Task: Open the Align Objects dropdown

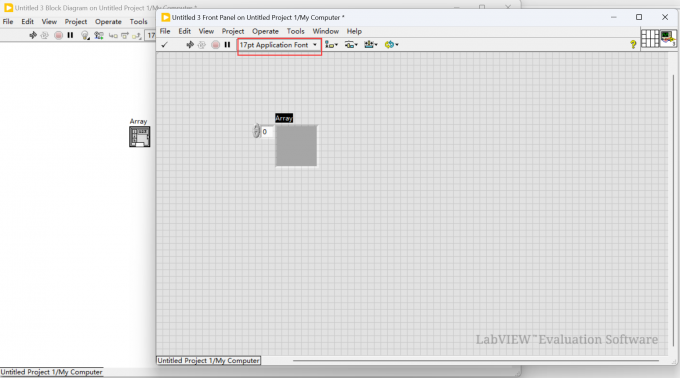Action: (331, 45)
